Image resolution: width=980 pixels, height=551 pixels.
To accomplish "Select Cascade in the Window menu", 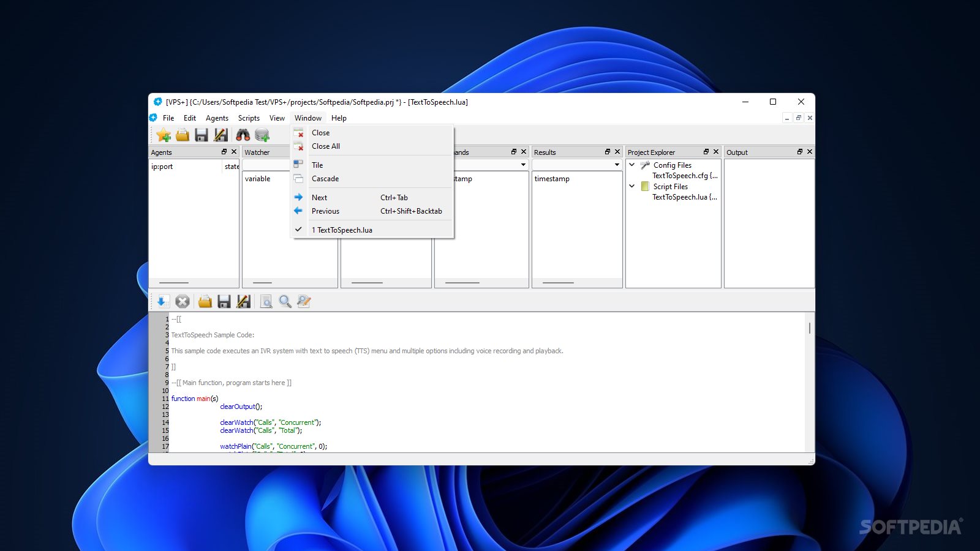I will [x=372, y=179].
